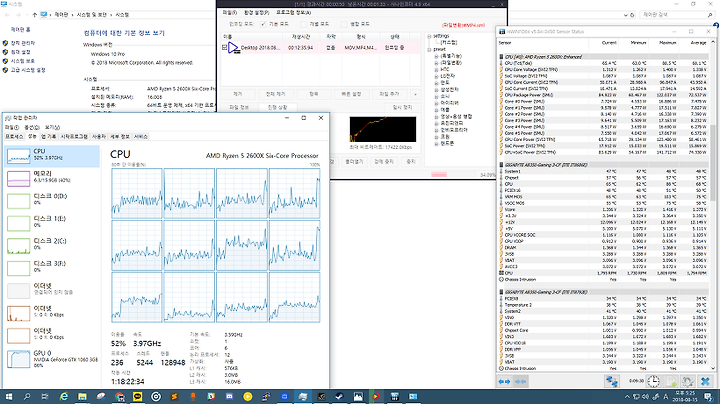Open 파일(F) menu in Task Manager
This screenshot has width=720, height=404.
11,128
